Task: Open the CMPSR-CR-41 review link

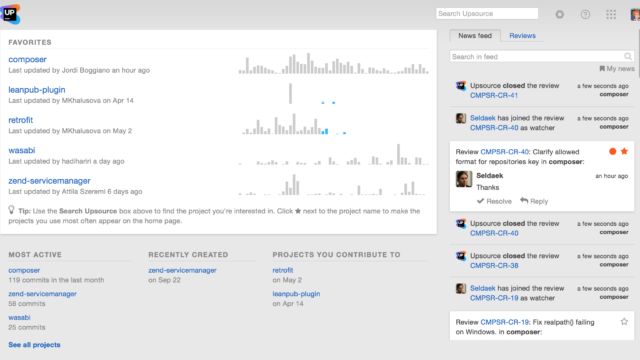Action: tap(493, 95)
